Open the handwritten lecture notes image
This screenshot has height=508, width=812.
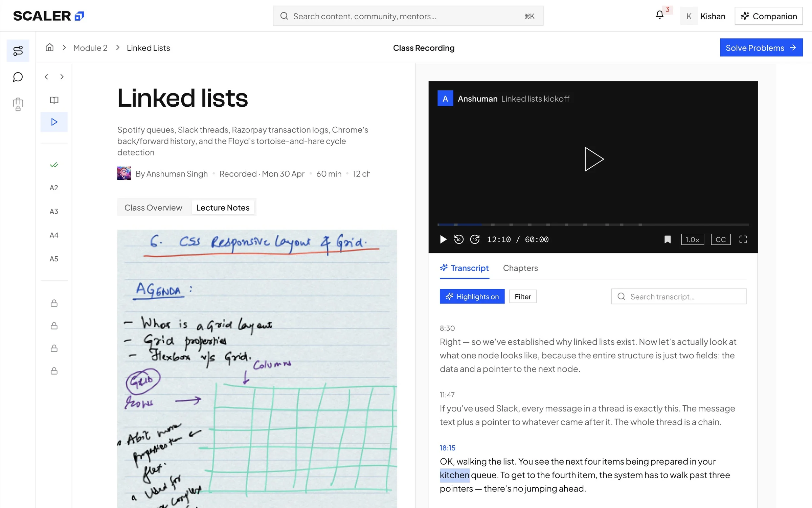tap(257, 369)
